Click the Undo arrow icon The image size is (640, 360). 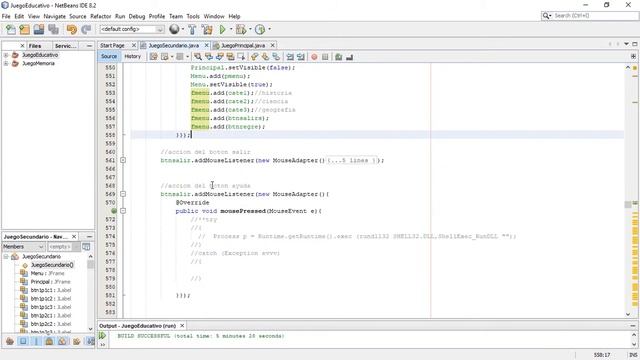click(x=72, y=29)
